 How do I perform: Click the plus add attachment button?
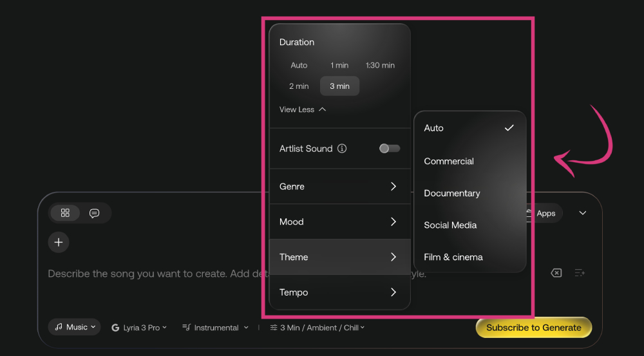[59, 242]
